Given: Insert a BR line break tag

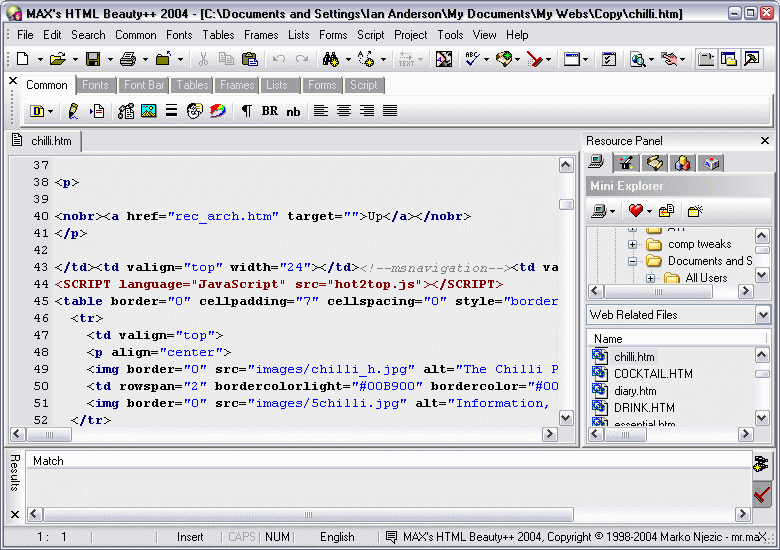Looking at the screenshot, I should point(270,111).
